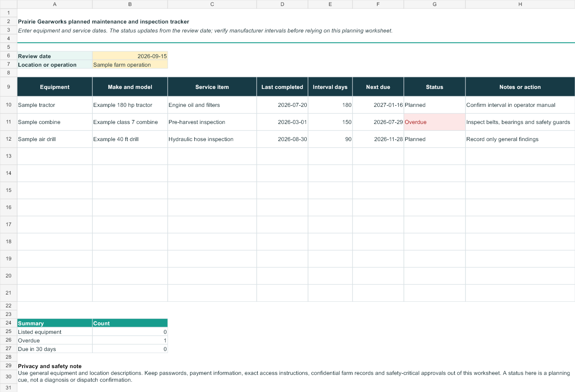Select the 'Next due' header cell

(x=378, y=87)
